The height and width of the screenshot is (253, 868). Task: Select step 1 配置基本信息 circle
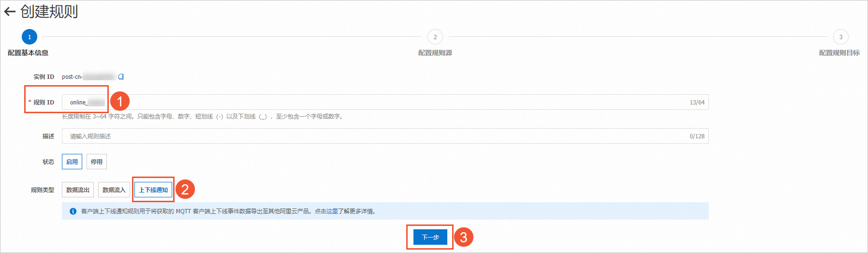click(x=29, y=37)
